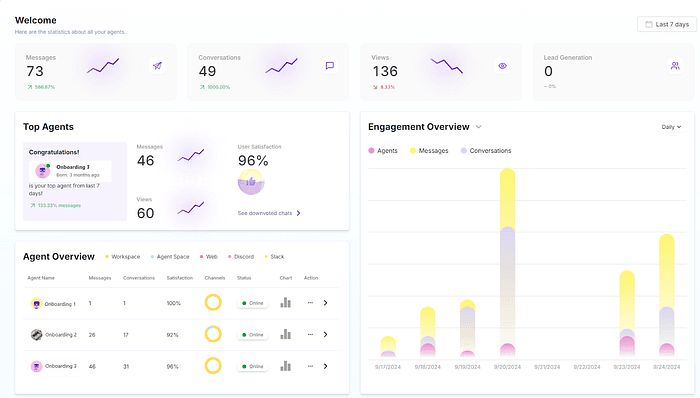Open the Last 7 days date picker

667,24
